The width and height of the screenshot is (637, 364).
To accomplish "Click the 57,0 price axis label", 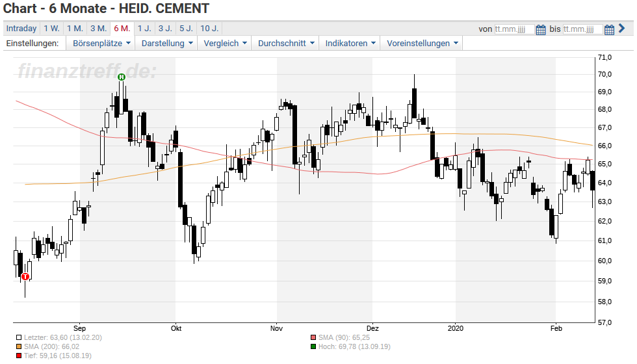I will click(604, 323).
